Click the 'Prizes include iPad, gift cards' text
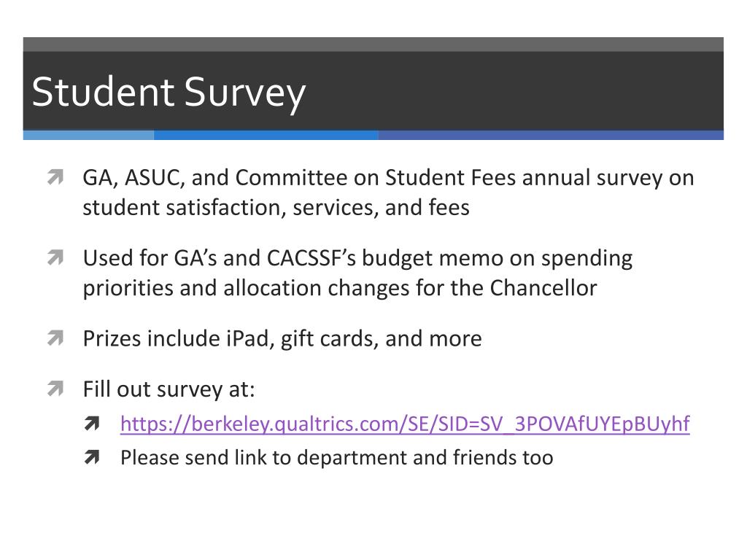Screen dimensions: 747x560 click(x=231, y=338)
